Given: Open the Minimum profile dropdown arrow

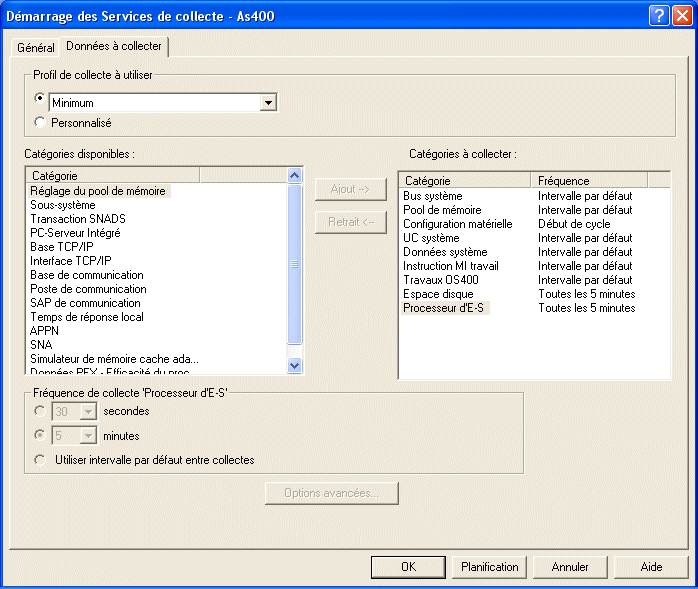Looking at the screenshot, I should [x=268, y=103].
